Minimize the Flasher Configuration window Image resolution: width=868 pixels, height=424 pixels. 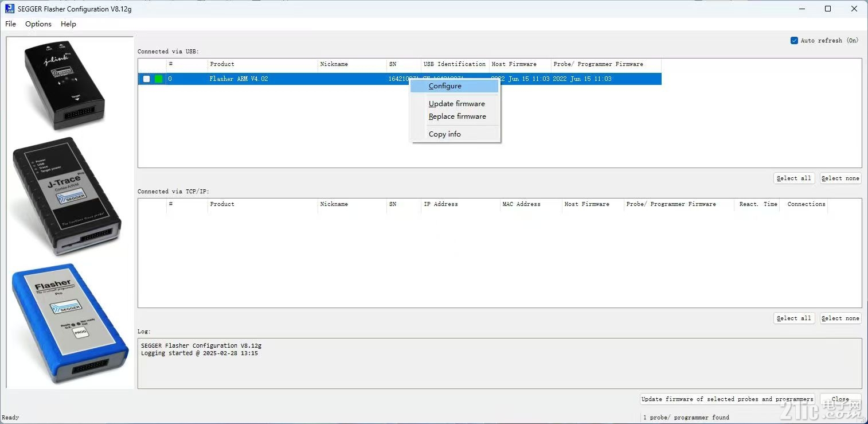tap(801, 9)
